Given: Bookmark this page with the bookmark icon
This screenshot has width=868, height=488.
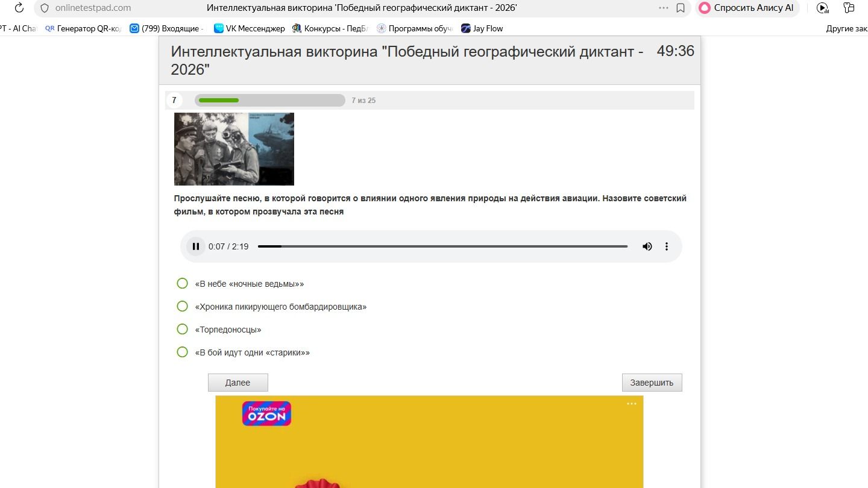Looking at the screenshot, I should 681,8.
